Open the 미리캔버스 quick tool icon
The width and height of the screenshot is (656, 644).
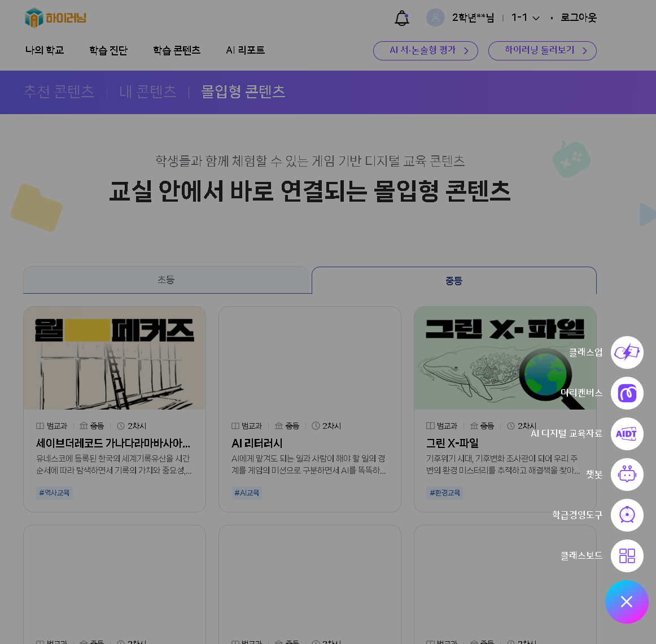coord(627,393)
